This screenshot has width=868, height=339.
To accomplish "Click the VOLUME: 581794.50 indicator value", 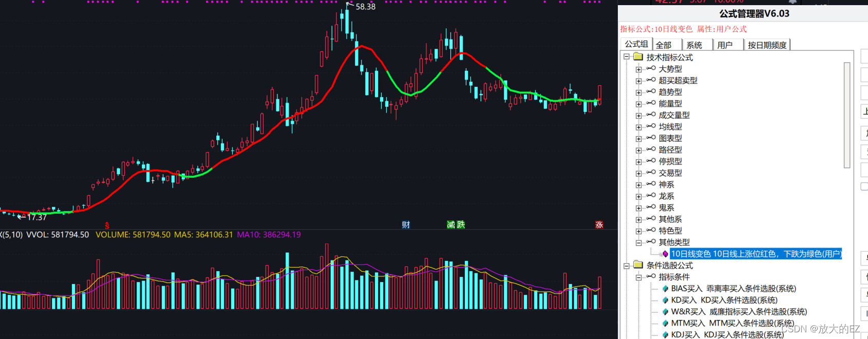I will (133, 235).
